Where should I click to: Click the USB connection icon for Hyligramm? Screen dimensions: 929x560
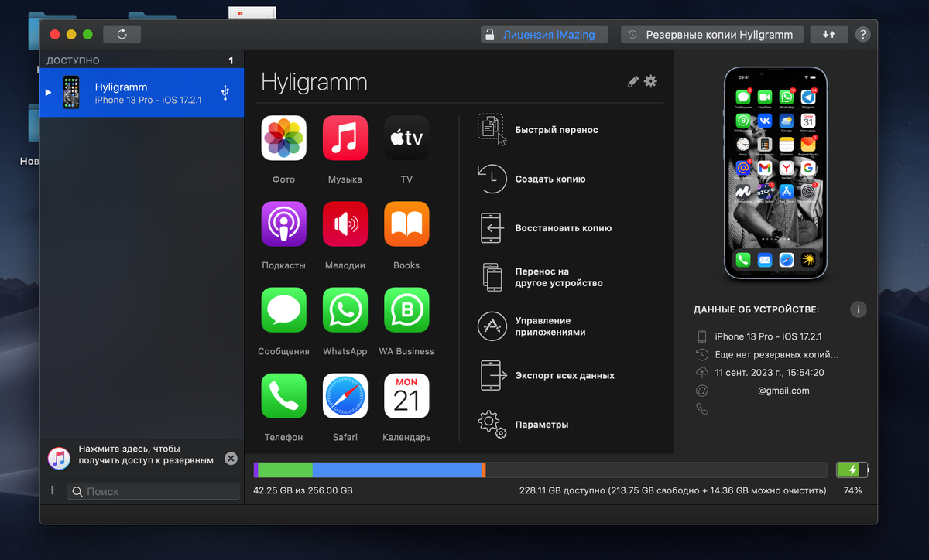click(225, 93)
